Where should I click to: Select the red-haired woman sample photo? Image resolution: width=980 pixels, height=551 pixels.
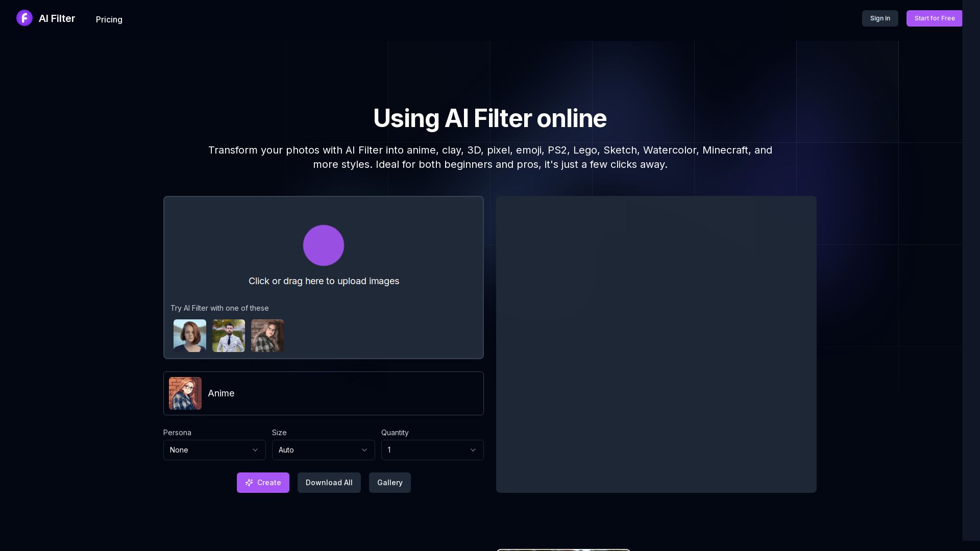coord(189,336)
